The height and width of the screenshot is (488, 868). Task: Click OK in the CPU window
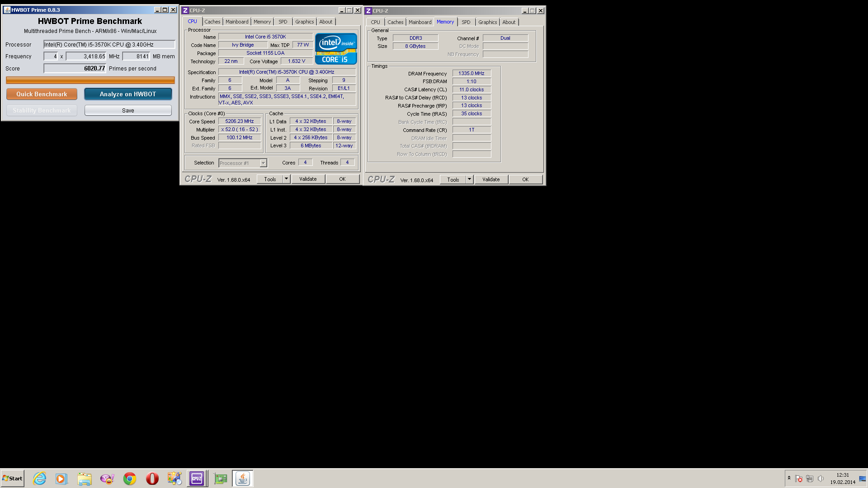point(342,179)
